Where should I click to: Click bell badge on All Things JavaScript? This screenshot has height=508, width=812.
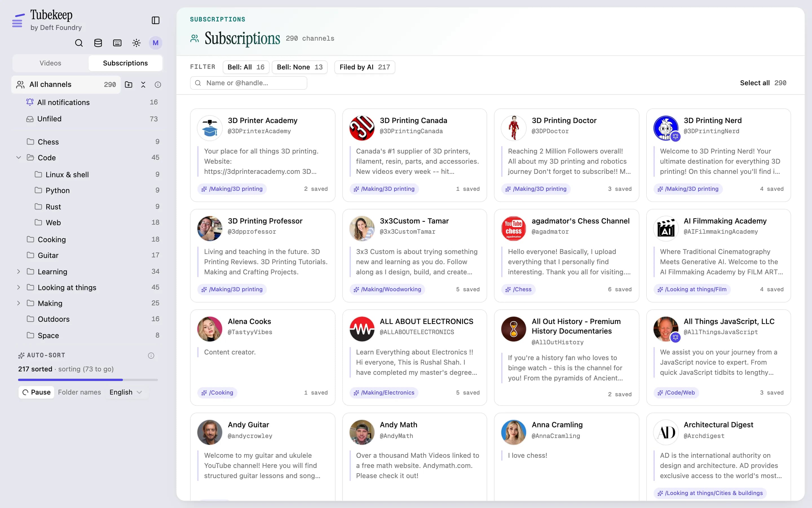click(x=676, y=337)
